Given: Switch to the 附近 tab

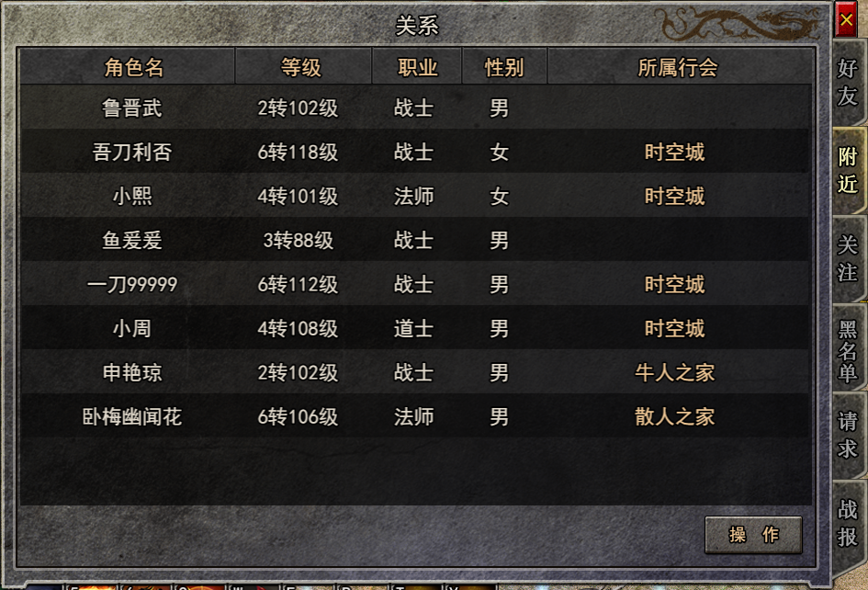Looking at the screenshot, I should click(848, 170).
